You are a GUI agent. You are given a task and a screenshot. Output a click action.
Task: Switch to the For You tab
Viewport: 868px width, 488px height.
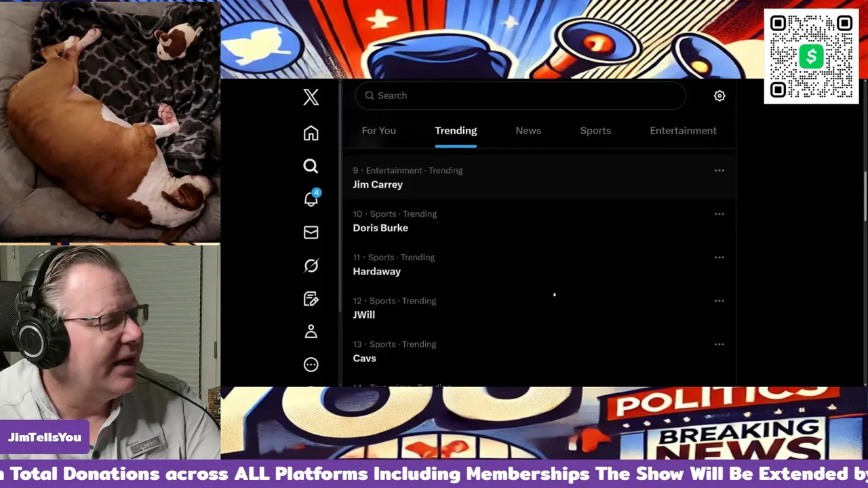pyautogui.click(x=378, y=131)
